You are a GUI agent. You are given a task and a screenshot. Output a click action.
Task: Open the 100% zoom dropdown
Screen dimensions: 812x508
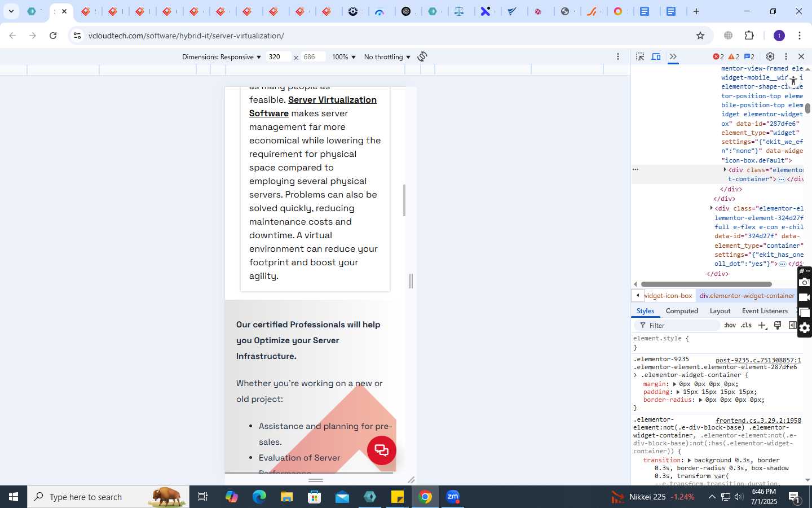(x=344, y=57)
